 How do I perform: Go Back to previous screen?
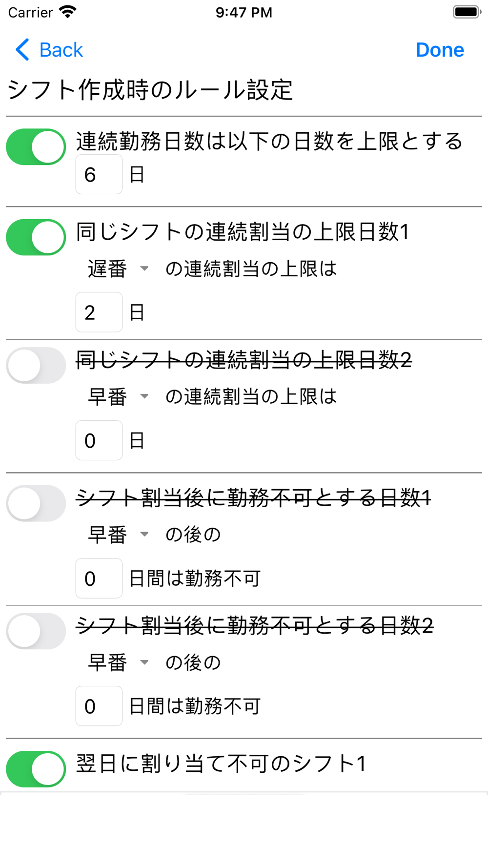[x=49, y=50]
